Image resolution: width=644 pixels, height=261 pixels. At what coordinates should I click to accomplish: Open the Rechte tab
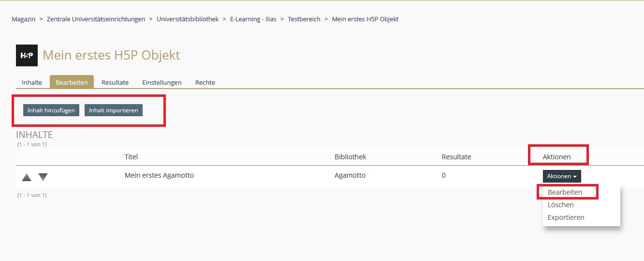point(205,82)
